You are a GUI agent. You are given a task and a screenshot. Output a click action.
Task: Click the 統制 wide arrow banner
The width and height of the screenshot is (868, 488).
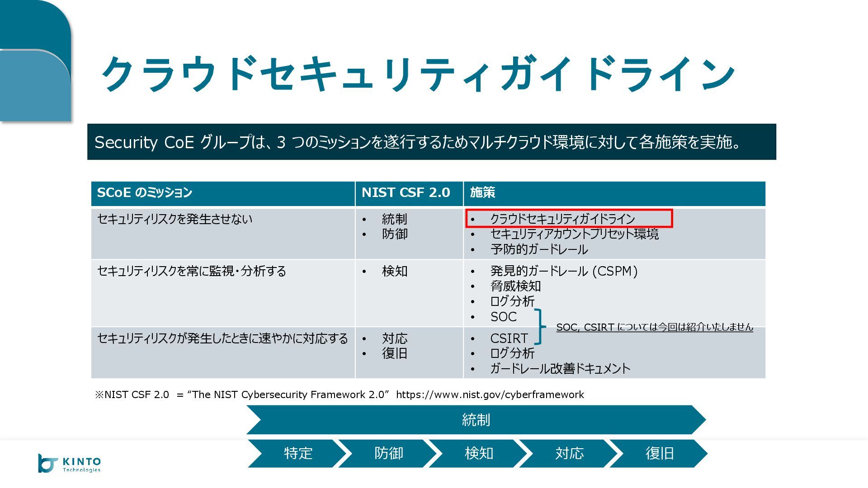476,420
